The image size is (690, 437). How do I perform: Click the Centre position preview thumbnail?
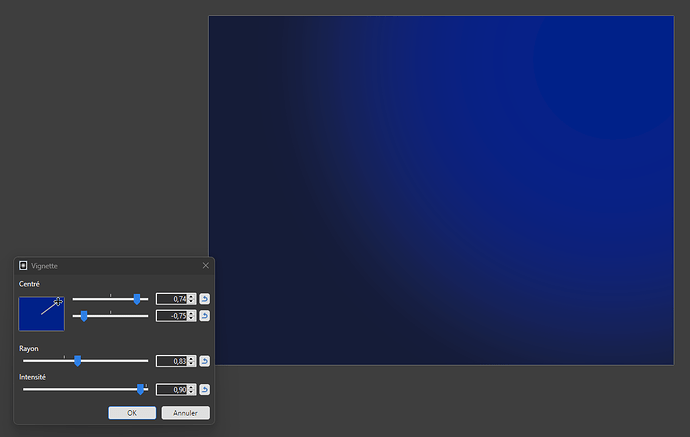click(x=41, y=313)
